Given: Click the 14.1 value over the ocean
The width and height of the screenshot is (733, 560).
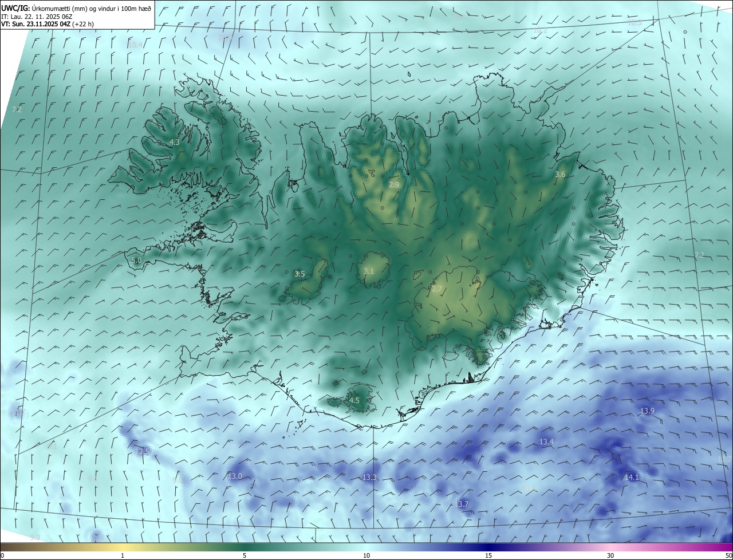Looking at the screenshot, I should pyautogui.click(x=632, y=477).
